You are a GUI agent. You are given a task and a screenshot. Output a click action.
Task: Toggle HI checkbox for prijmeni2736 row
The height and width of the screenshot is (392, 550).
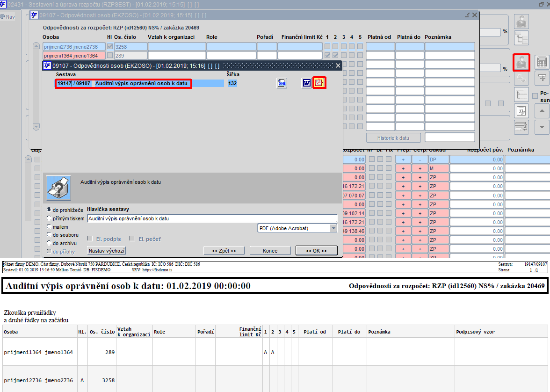pos(110,46)
